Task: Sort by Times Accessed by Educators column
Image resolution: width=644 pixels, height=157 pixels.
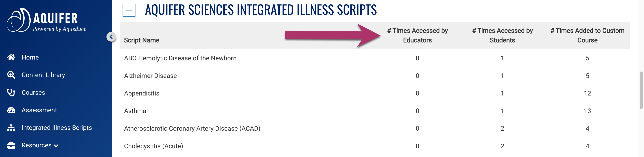Action: click(x=417, y=35)
